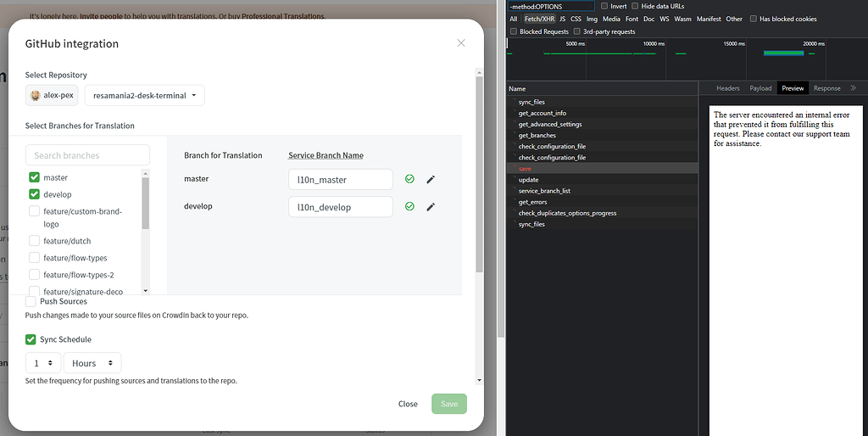
Task: Select the Media filter
Action: [611, 19]
